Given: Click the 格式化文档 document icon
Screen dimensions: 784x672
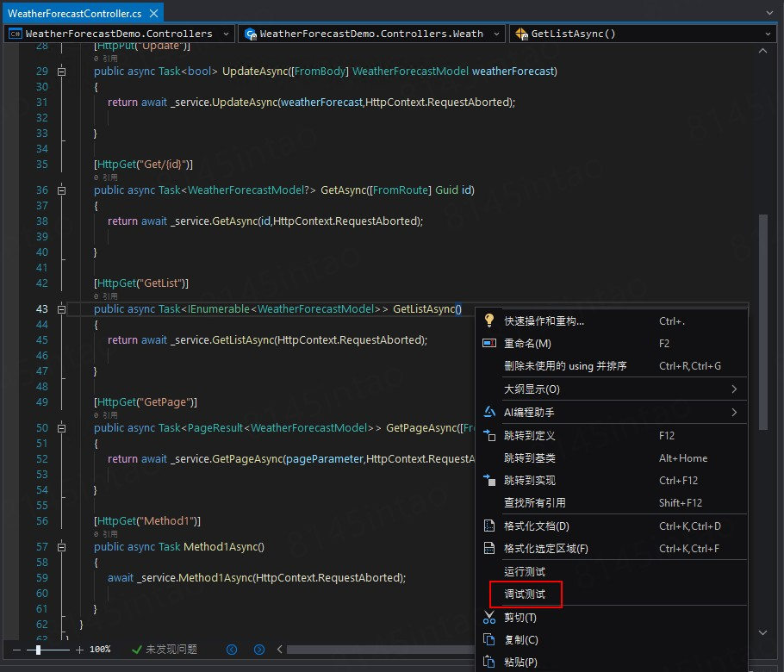Looking at the screenshot, I should (x=489, y=526).
